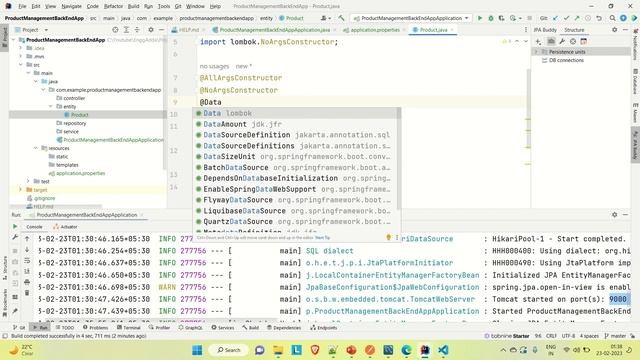The width and height of the screenshot is (640, 360).
Task: Click the plus add icon in JPA Structure
Action: [x=538, y=41]
